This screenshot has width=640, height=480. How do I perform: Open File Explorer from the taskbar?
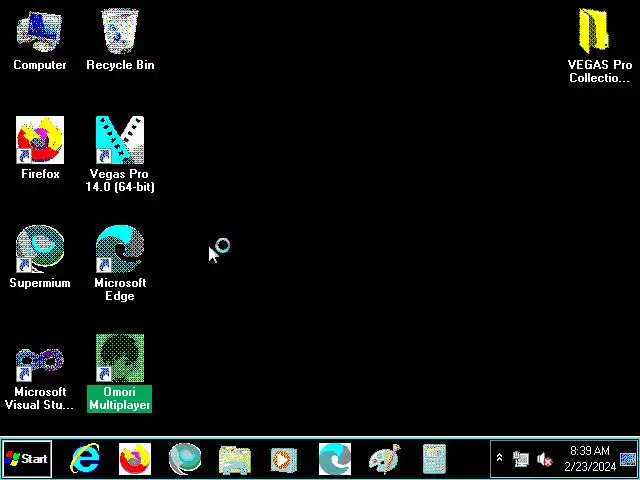click(x=235, y=460)
